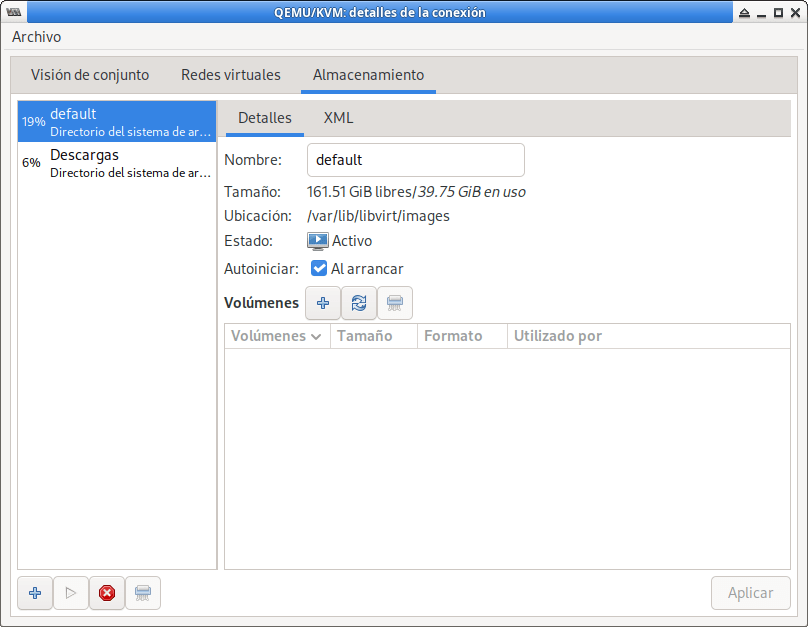Click the Aplicar button

750,593
